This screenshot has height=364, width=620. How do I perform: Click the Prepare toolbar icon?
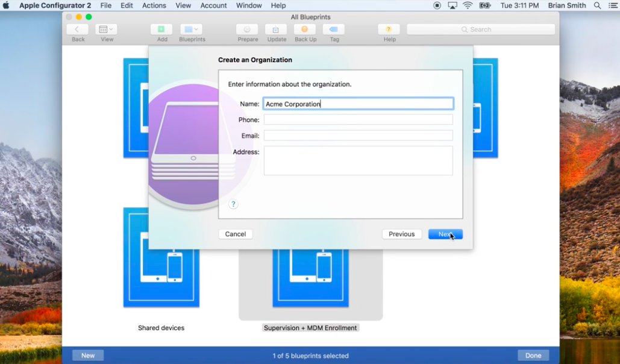click(247, 30)
